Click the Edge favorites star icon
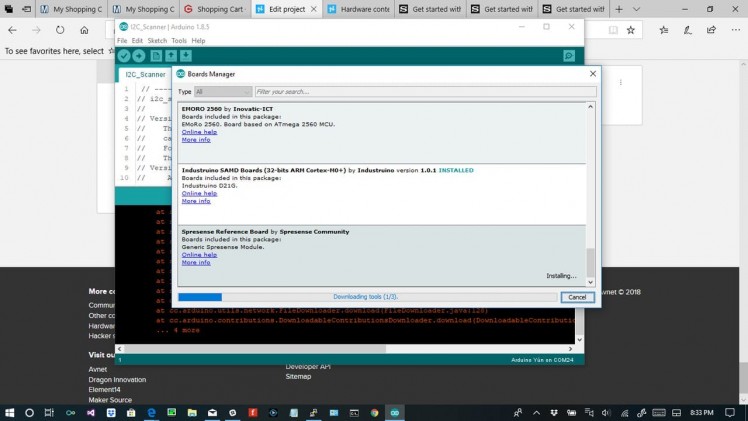 pyautogui.click(x=631, y=30)
